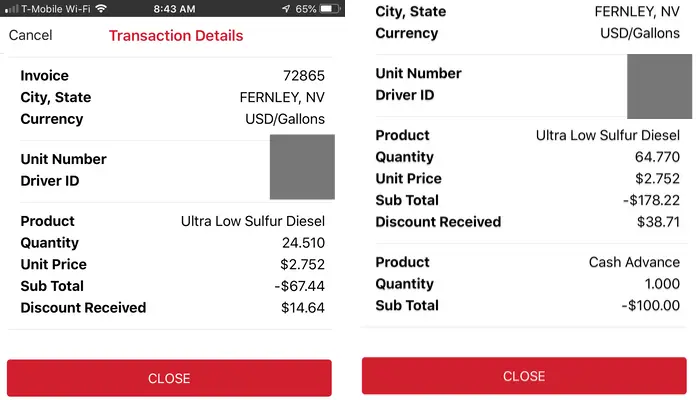Tap the $38.71 discount received value
This screenshot has width=700, height=400.
pyautogui.click(x=658, y=222)
